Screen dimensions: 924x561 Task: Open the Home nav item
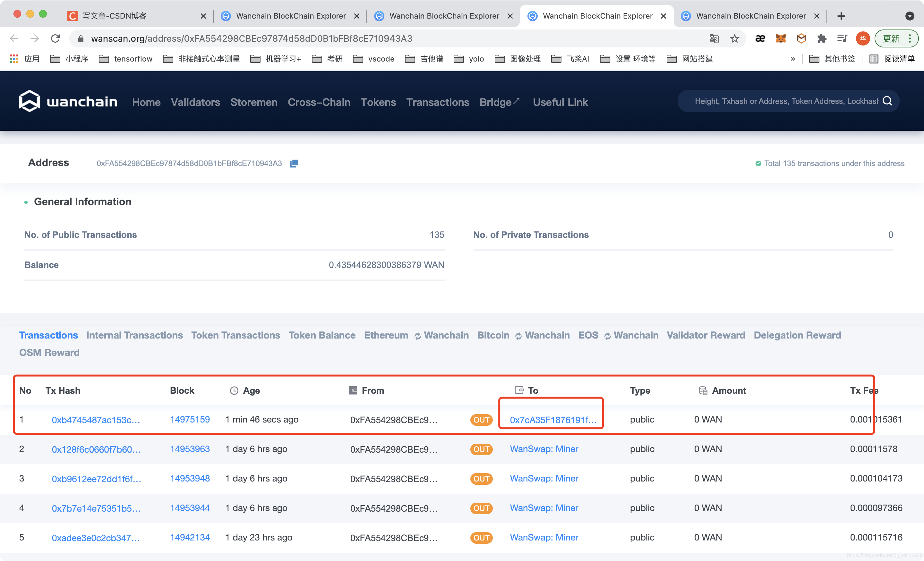click(146, 102)
